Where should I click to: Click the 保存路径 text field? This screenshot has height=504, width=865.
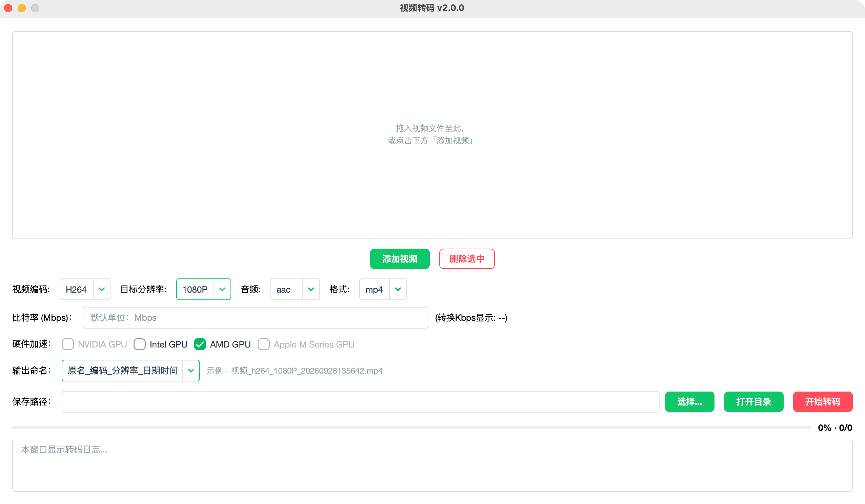360,401
